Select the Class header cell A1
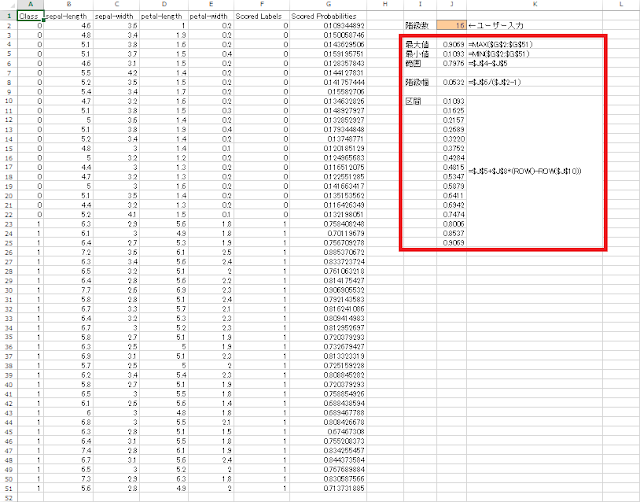Screen dimensions: 640x502 pyautogui.click(x=30, y=18)
